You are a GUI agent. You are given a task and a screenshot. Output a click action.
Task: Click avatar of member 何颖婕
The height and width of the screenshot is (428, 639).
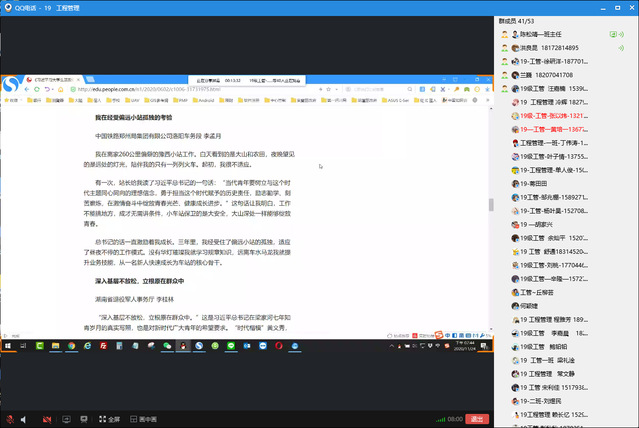505,305
